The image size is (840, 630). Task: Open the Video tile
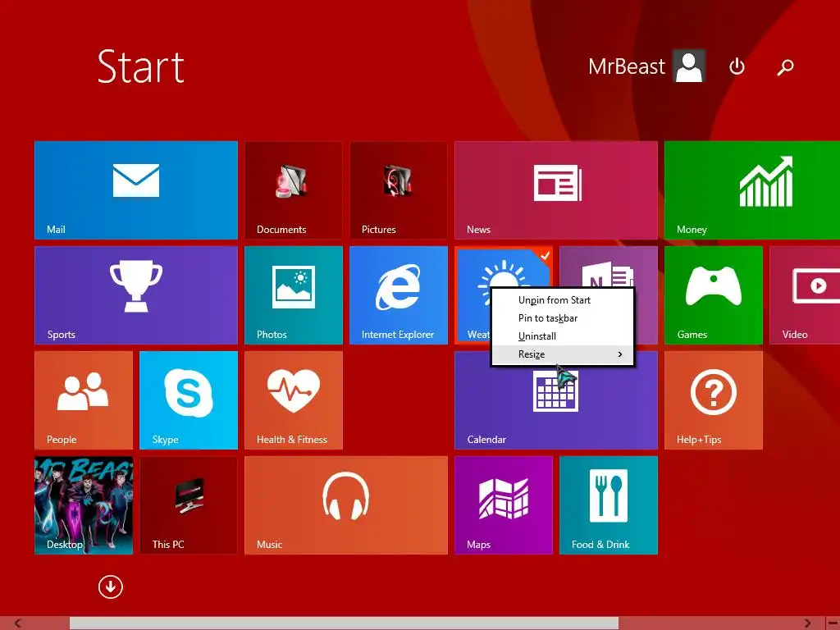pyautogui.click(x=805, y=295)
